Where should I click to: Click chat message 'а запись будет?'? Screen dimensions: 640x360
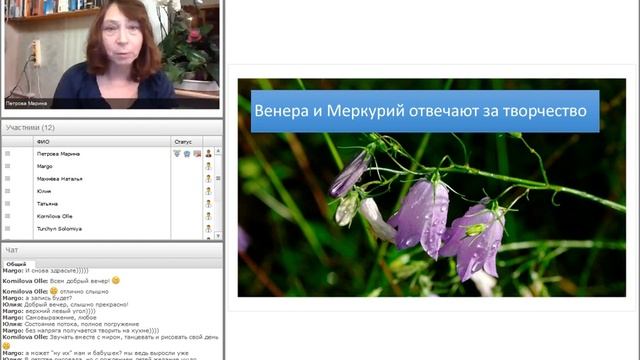point(49,298)
